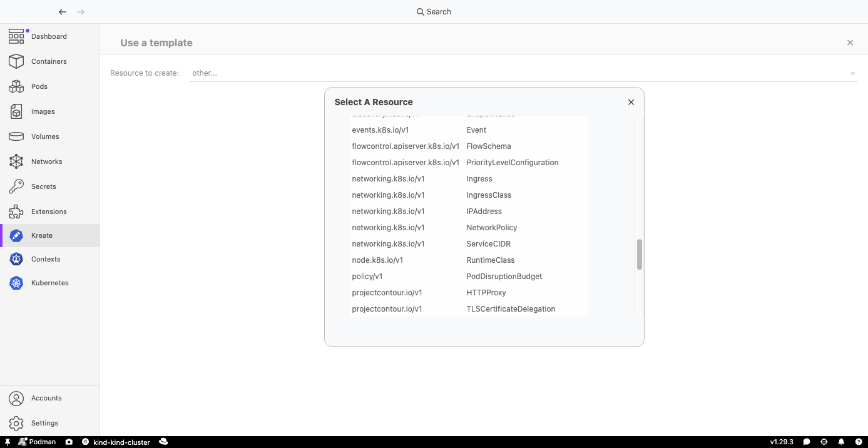Open the Extensions puzzle icon
868x448 pixels.
(16, 211)
